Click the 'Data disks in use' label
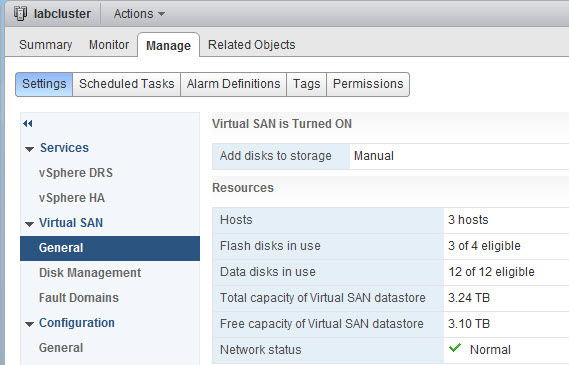 click(x=268, y=272)
